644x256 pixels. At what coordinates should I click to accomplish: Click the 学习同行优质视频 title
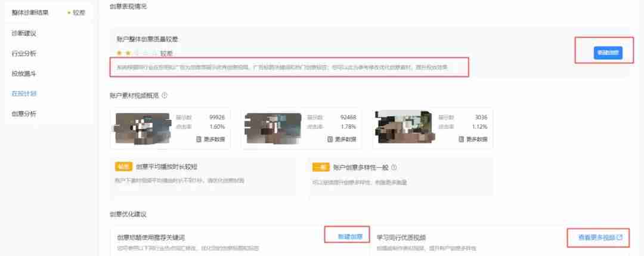[401, 237]
